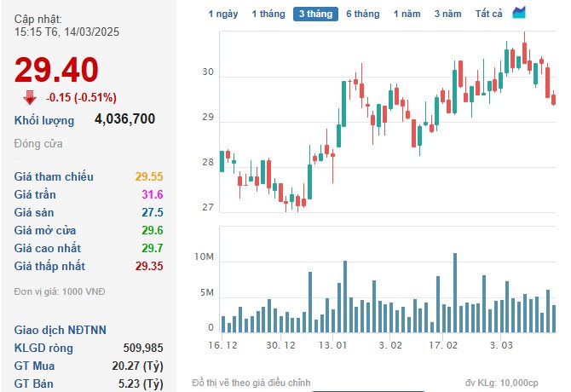
Task: Click the 'Đơn vị giá: 1000 VNĐ' note
Action: [60, 291]
